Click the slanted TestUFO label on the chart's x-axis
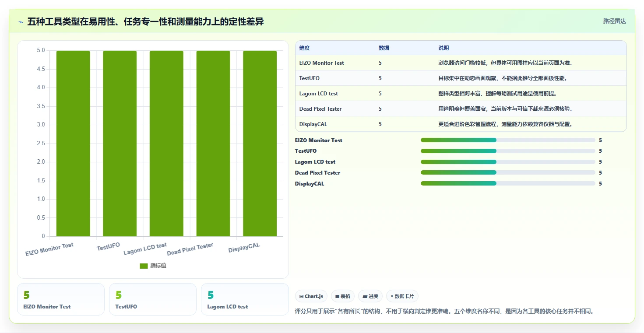The width and height of the screenshot is (644, 333). 108,247
